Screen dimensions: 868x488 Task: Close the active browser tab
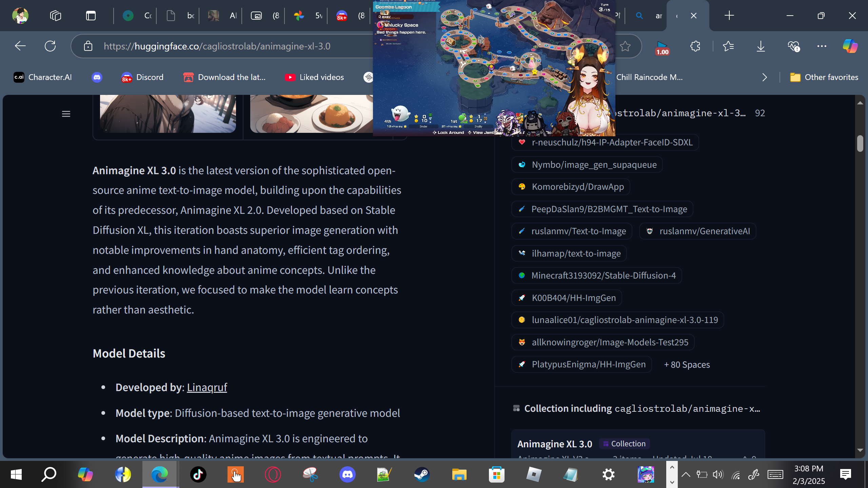(x=694, y=16)
